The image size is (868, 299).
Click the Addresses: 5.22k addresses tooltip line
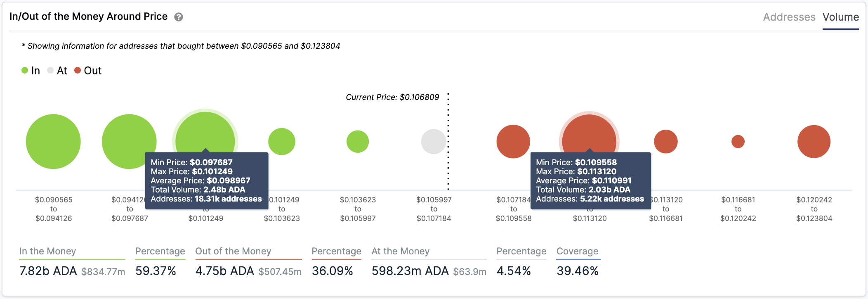point(590,199)
